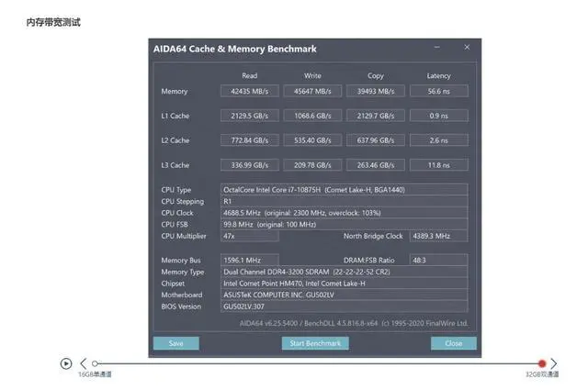Click Memory Type field Dual Channel DDR4-3200
Screen dimensions: 588x390
click(x=345, y=272)
